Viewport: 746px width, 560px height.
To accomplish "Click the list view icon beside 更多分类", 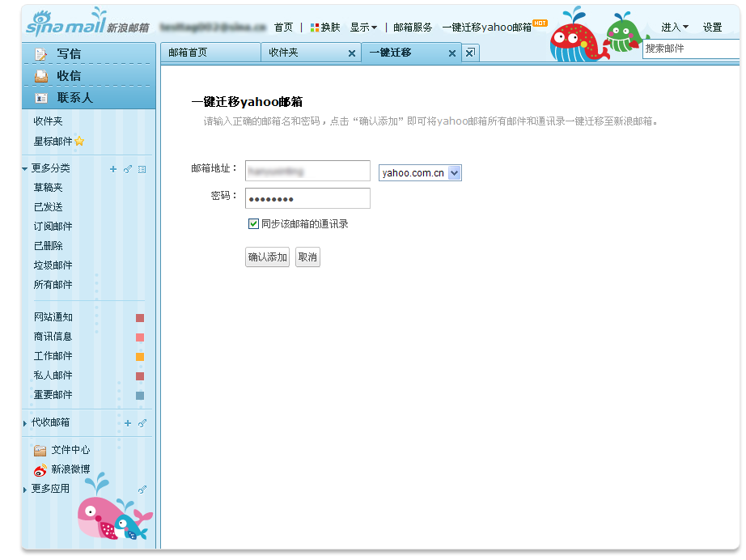I will pos(142,169).
